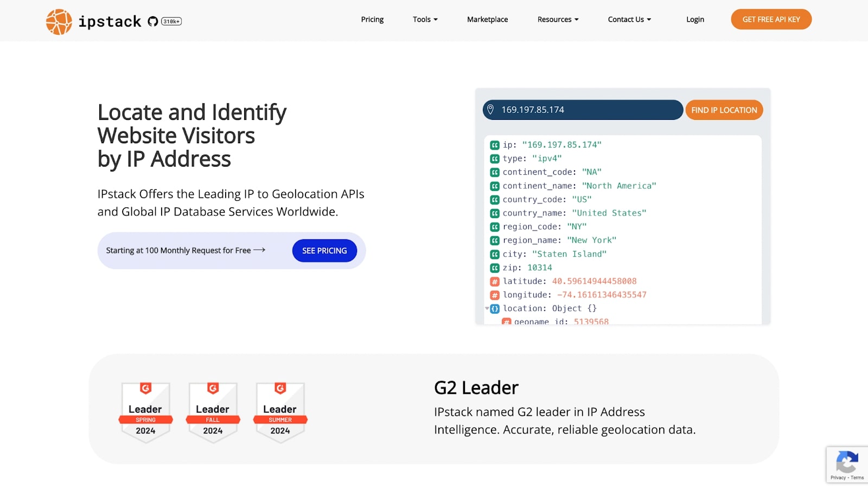The image size is (868, 490).
Task: Click the arrow after Monthly Request for Free
Action: tap(259, 250)
